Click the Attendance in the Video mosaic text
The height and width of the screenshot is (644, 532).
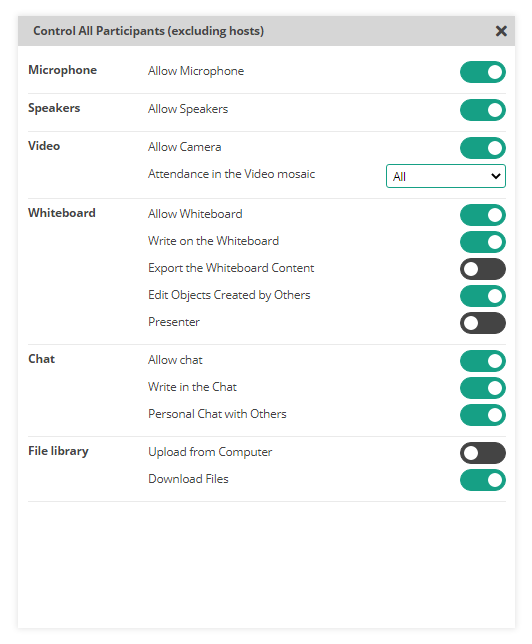click(x=231, y=174)
